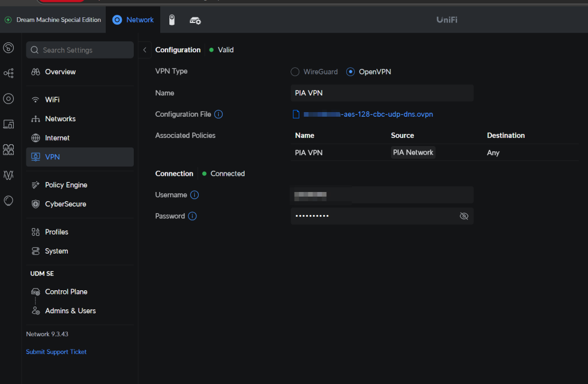The width and height of the screenshot is (588, 384).
Task: Toggle password visibility eye icon
Action: [464, 216]
